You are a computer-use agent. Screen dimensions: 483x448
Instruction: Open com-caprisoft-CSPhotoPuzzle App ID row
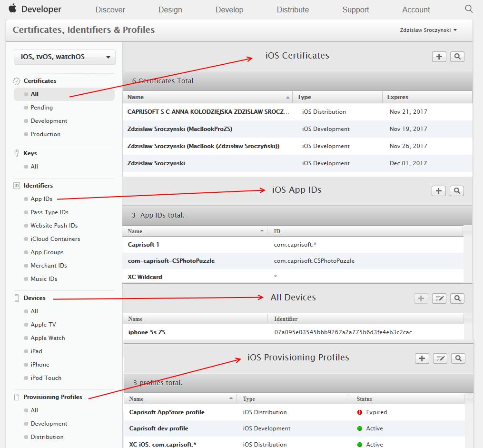point(293,261)
